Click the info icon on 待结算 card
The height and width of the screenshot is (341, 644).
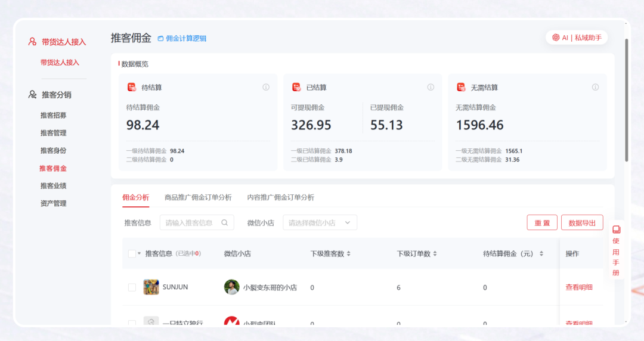point(266,87)
